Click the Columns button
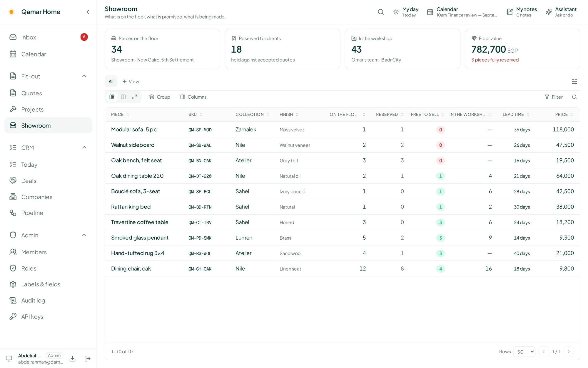The image size is (588, 368). (193, 97)
